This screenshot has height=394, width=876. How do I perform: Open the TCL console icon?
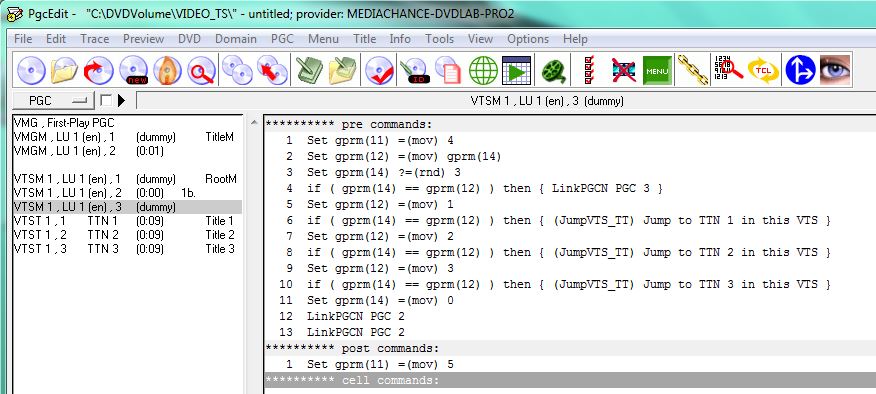[764, 71]
